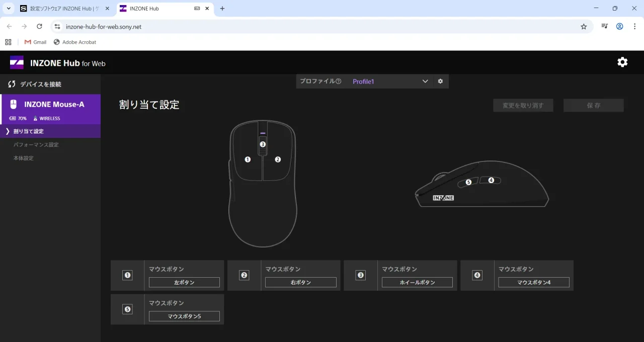644x342 pixels.
Task: Open the Adobe Acrobat bookmark
Action: tap(74, 42)
